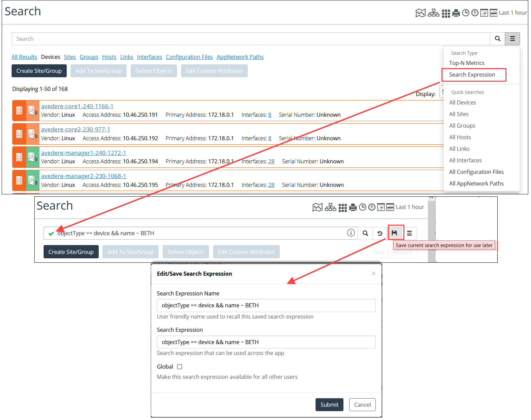This screenshot has height=420, width=531.
Task: Open hamburger menu next to the save icon
Action: tap(409, 233)
